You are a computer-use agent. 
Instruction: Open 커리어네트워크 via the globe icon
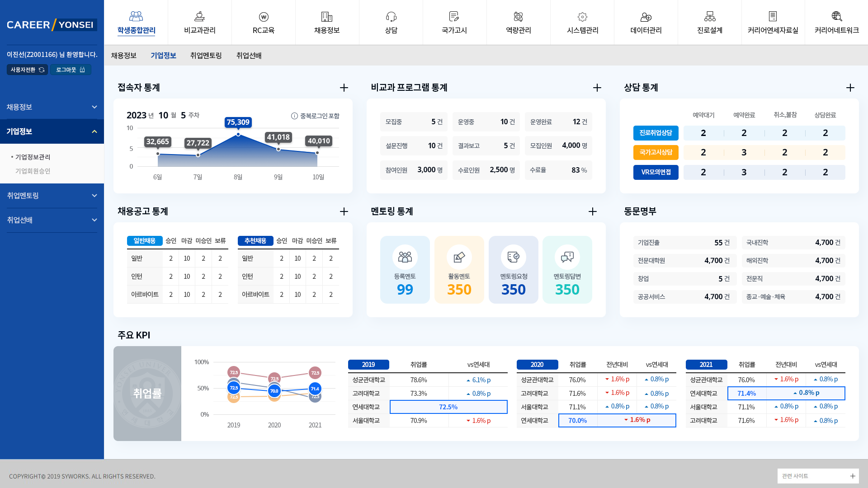point(837,17)
